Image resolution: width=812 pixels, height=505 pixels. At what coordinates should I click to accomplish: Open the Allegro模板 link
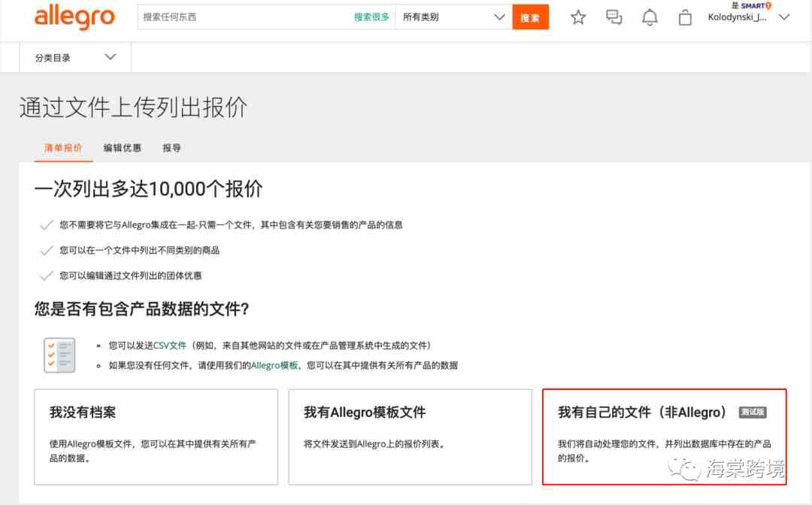click(274, 365)
